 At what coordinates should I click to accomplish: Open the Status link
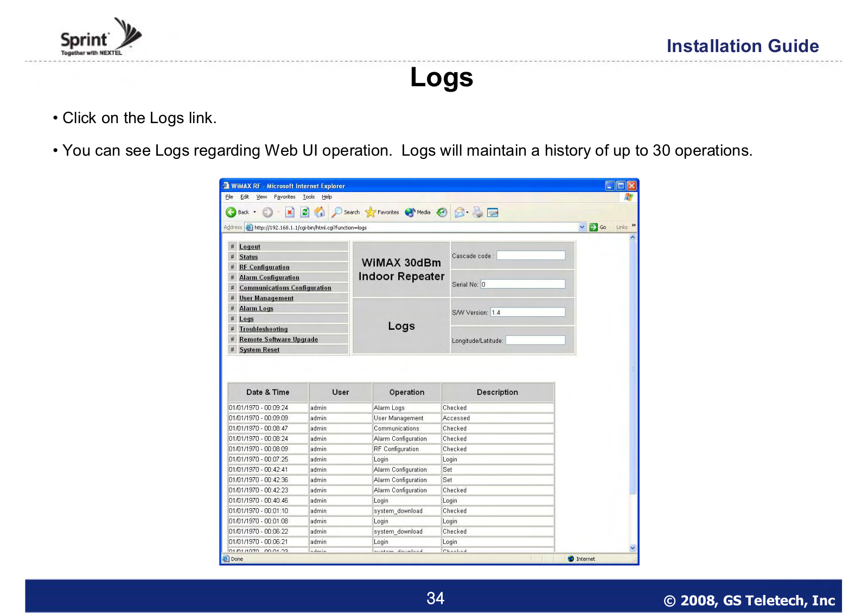click(248, 257)
